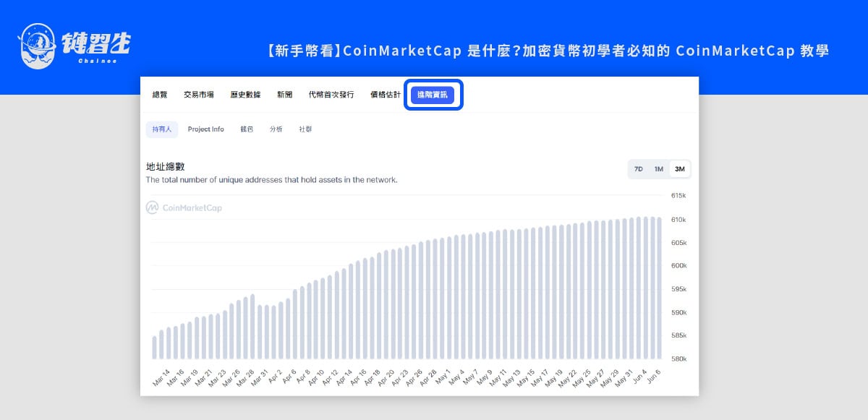View the 價格估計 tab
868x420 pixels.
point(386,95)
